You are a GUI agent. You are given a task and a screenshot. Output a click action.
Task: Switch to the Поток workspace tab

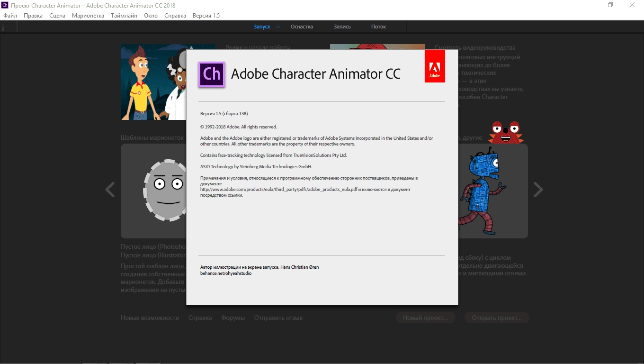[x=378, y=27]
